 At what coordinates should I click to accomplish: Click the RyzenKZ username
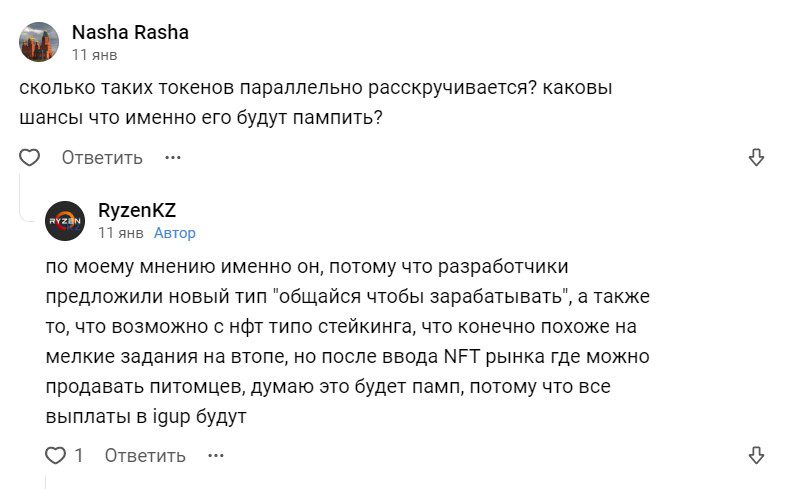point(137,210)
